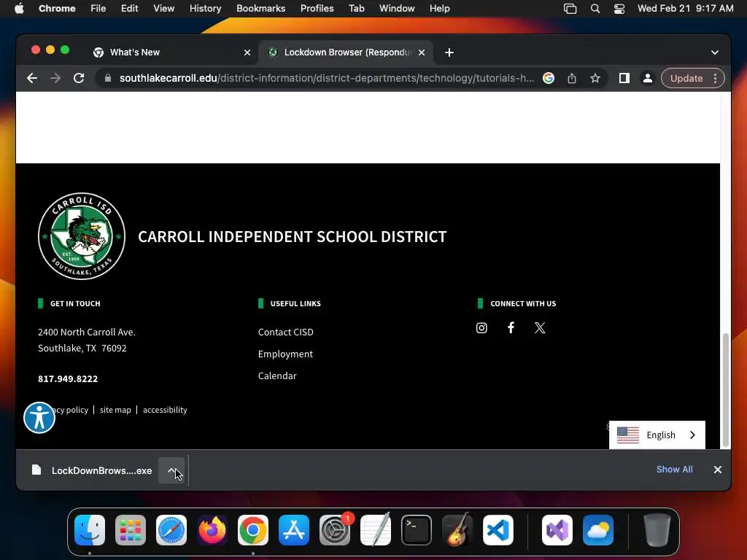The image size is (747, 560).
Task: Click Show All downloads
Action: [675, 469]
